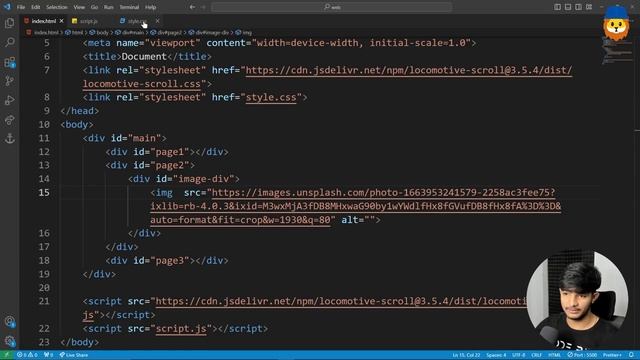Change Spaces: 4 indentation setting

pos(496,355)
